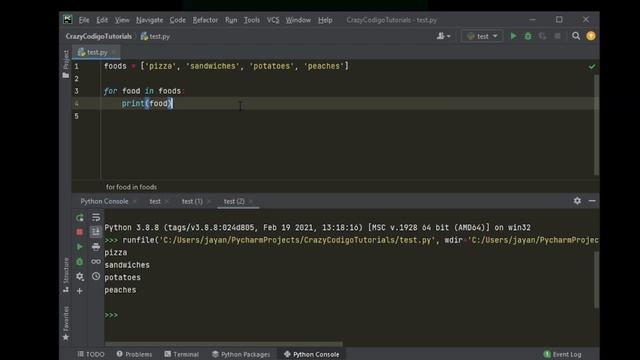The image size is (640, 360).
Task: Open console settings gear in left strip
Action: pyautogui.click(x=80, y=276)
